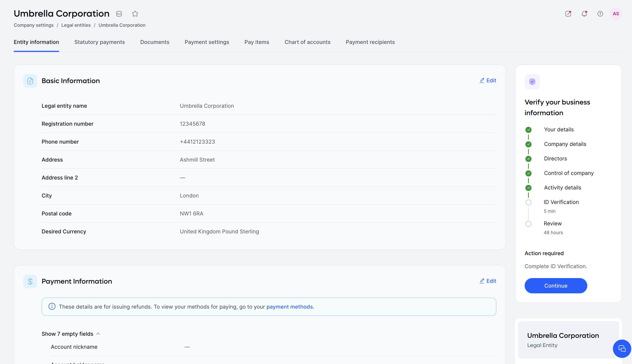
Task: Open the Documents tab
Action: pos(155,42)
